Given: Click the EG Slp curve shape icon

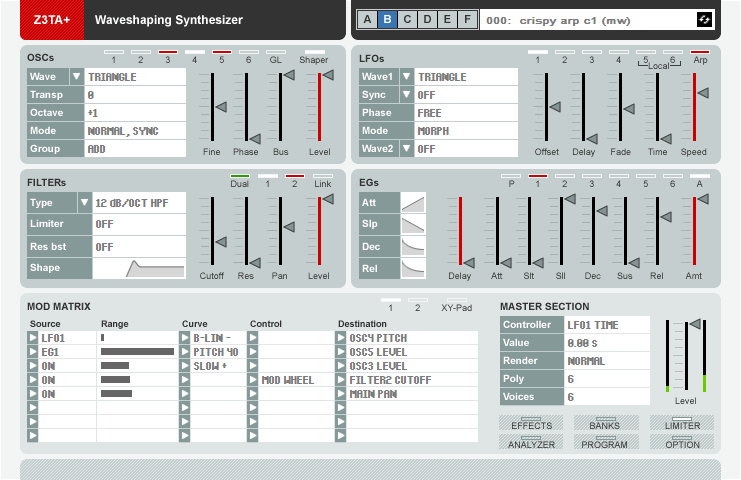Looking at the screenshot, I should point(413,224).
